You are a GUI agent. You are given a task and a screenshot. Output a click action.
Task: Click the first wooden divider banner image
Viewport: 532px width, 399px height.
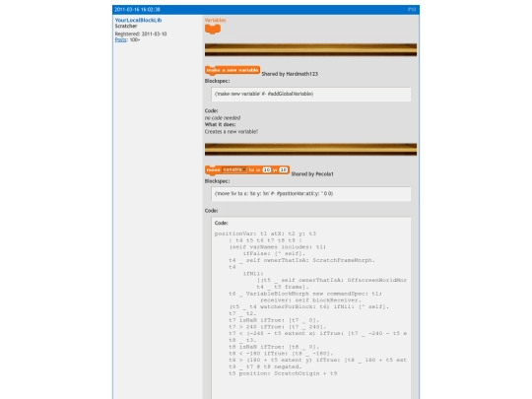click(x=310, y=49)
